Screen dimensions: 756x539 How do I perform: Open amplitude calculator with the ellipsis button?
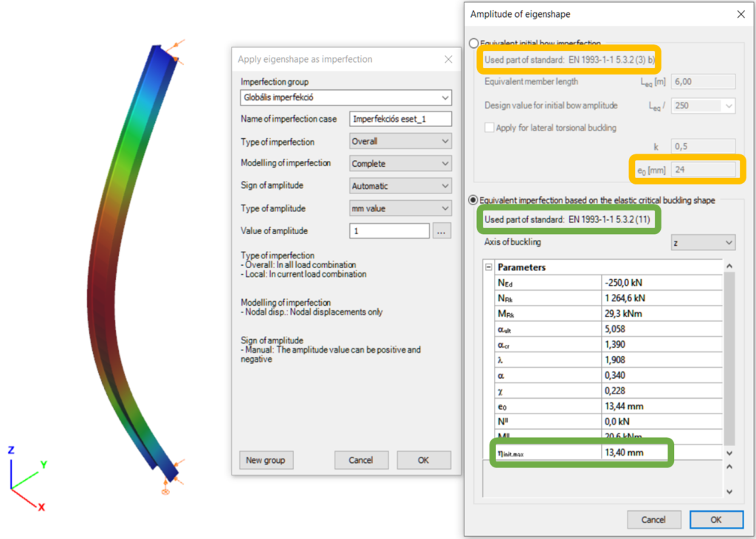pos(441,231)
